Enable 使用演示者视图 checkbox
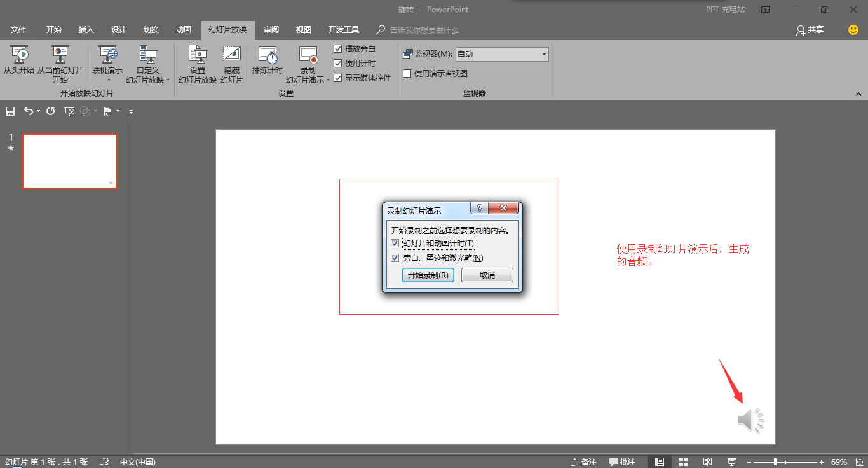This screenshot has height=468, width=868. click(x=407, y=73)
